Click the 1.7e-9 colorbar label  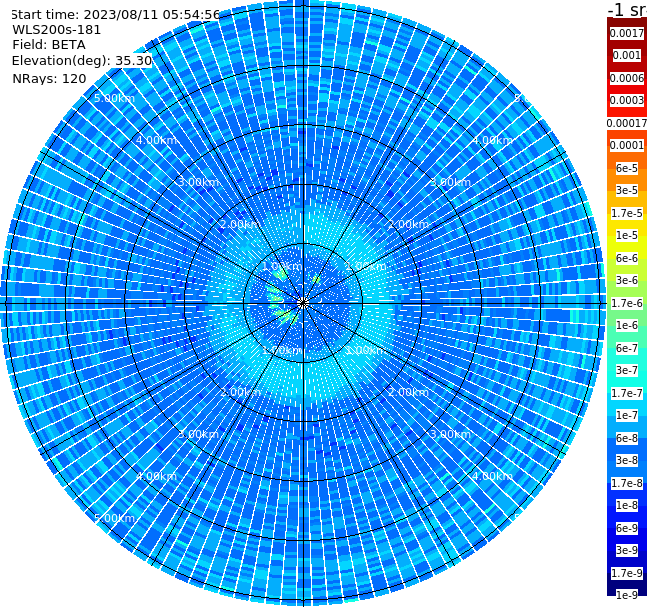(x=627, y=573)
